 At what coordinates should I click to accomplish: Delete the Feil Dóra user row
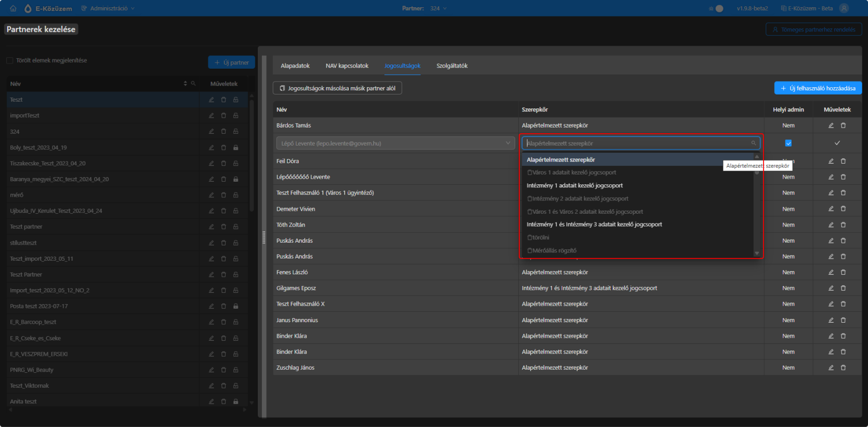point(843,161)
